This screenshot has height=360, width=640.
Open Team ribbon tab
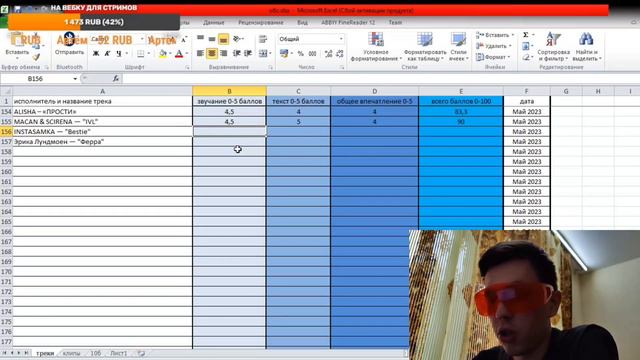coord(395,22)
